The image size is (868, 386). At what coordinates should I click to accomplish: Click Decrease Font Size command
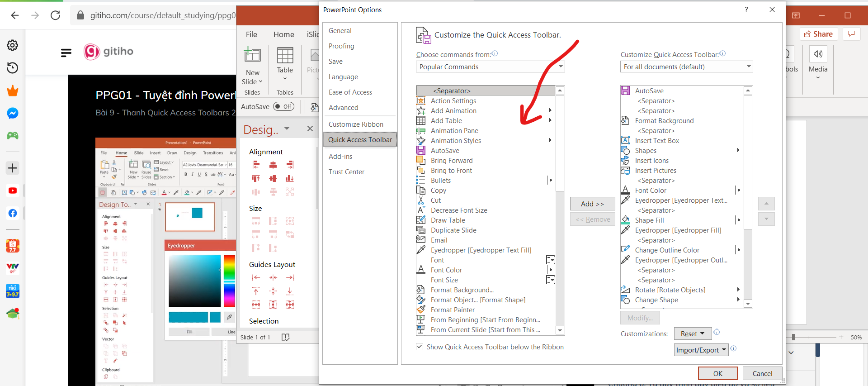(459, 210)
